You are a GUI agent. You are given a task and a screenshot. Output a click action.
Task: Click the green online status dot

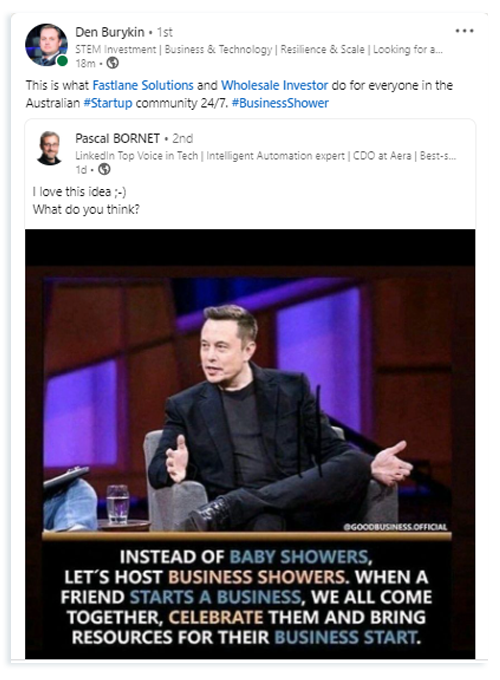tap(62, 61)
